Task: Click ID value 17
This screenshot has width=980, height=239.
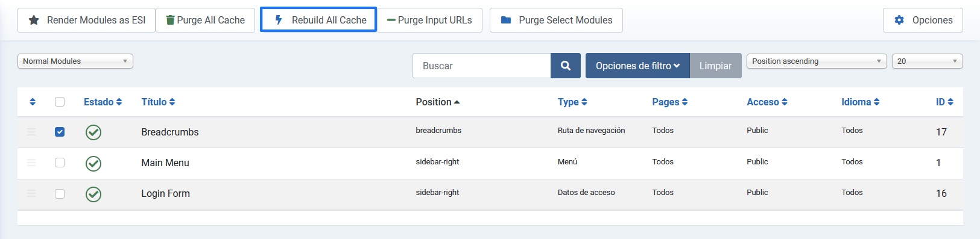Action: 941,132
